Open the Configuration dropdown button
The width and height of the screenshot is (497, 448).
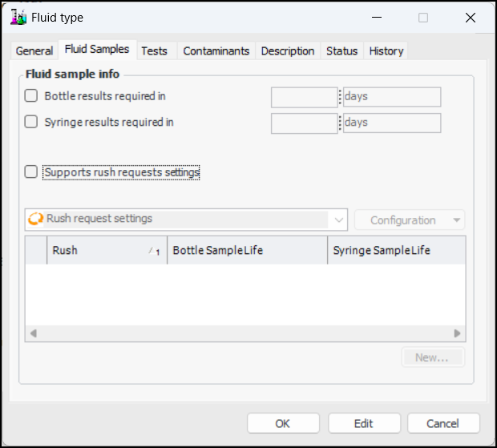point(409,220)
